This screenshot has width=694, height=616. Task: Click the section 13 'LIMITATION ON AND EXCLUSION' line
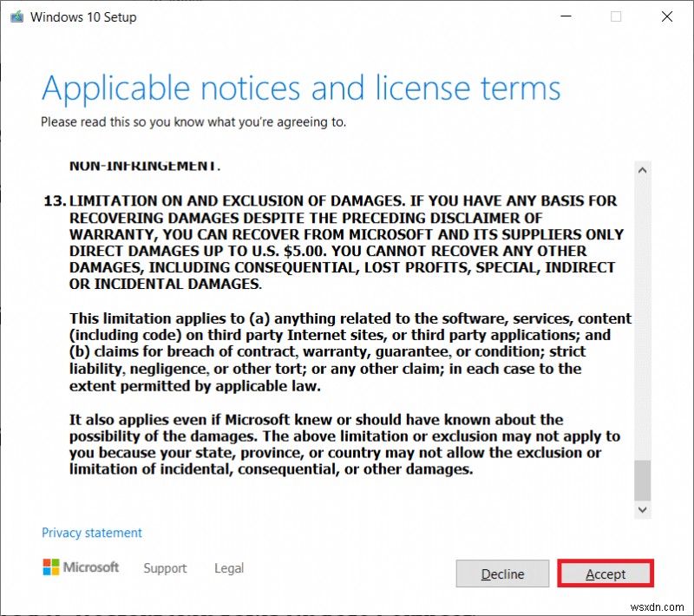pos(330,201)
